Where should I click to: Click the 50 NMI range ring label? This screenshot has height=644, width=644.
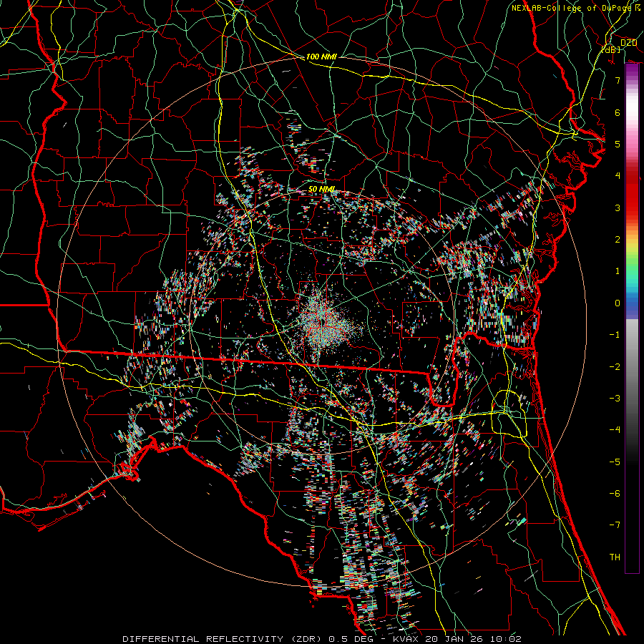pyautogui.click(x=321, y=189)
